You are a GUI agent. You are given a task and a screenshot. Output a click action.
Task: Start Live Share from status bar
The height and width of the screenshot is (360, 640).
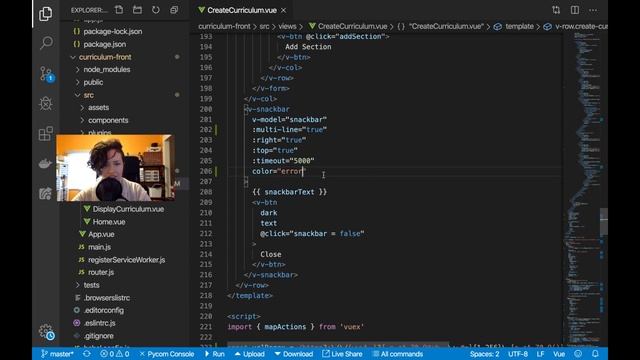(342, 354)
